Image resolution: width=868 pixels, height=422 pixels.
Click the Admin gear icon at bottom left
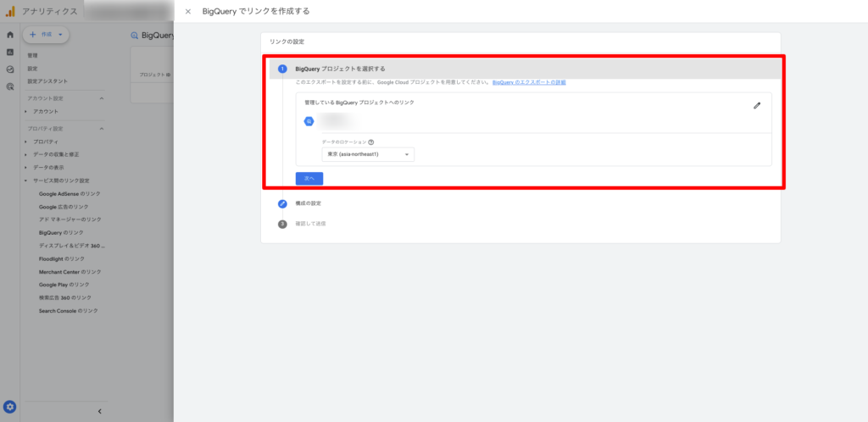tap(10, 407)
